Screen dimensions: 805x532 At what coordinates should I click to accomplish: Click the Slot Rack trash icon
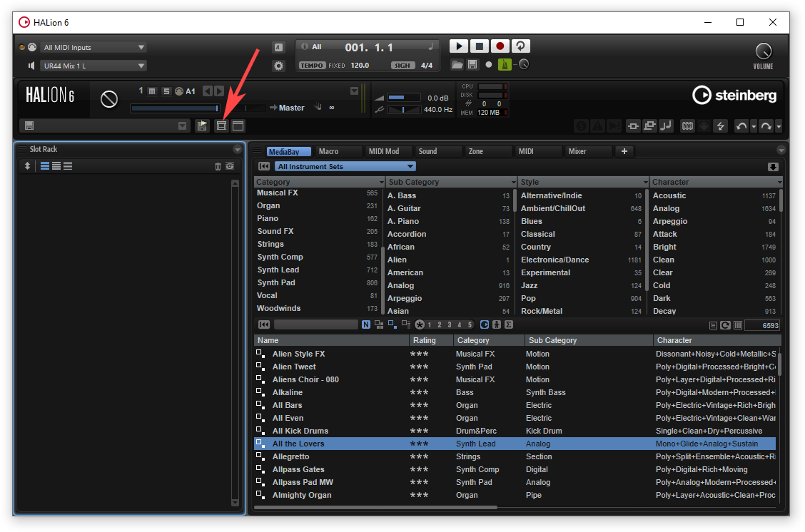(218, 166)
